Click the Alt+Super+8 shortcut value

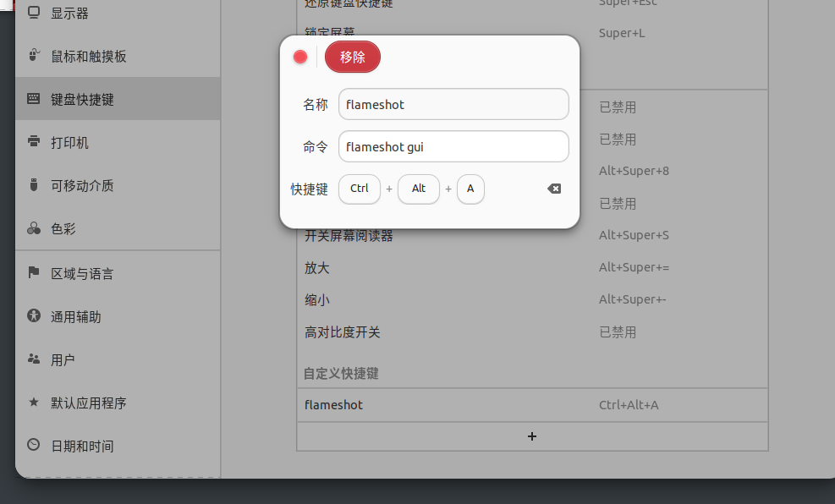coord(634,171)
